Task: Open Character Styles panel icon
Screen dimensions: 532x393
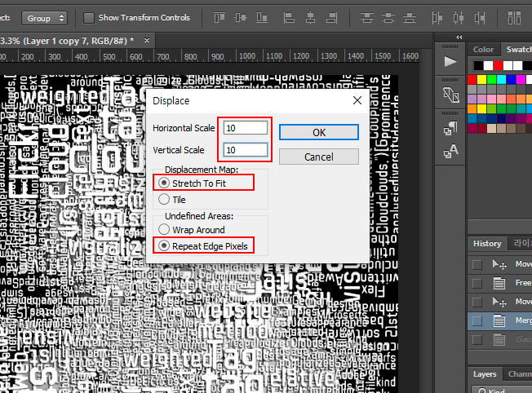Action: click(x=450, y=151)
